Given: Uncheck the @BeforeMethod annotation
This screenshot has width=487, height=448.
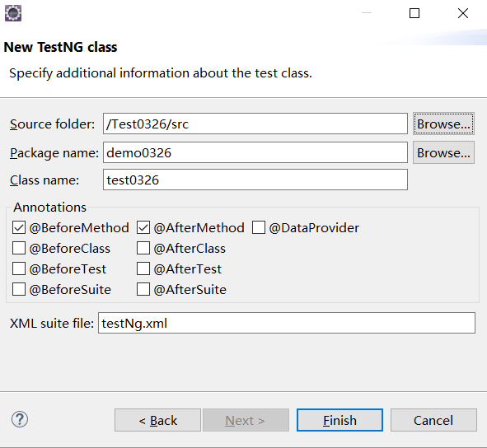Looking at the screenshot, I should pos(19,227).
